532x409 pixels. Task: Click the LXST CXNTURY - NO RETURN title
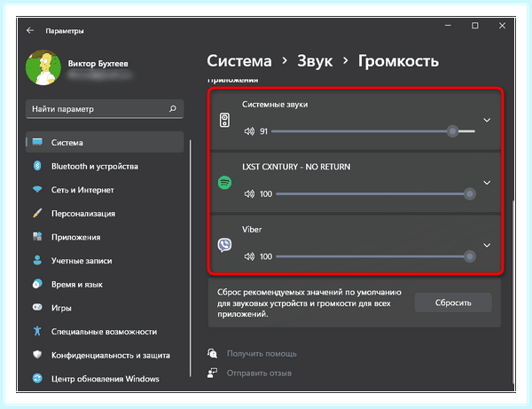[296, 167]
